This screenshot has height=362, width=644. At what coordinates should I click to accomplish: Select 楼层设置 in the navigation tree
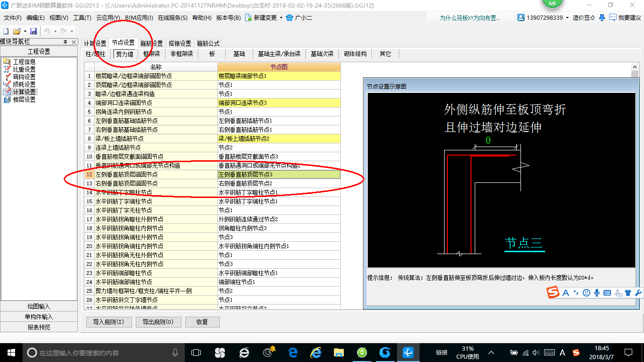[x=24, y=99]
